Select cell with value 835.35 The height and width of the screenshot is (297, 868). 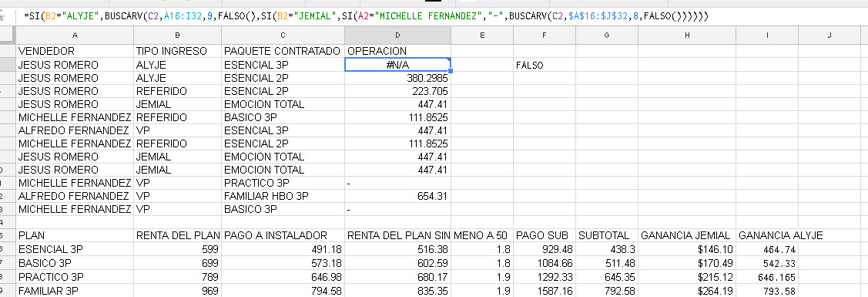[397, 290]
